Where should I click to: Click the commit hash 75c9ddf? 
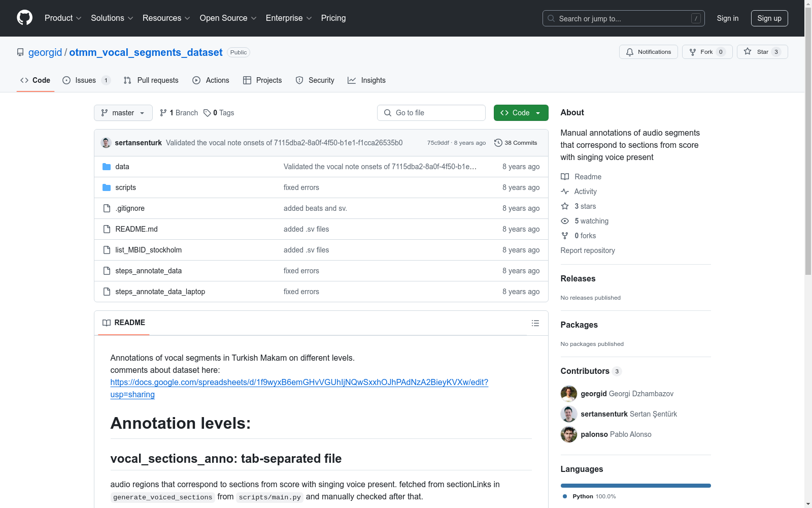coord(438,143)
